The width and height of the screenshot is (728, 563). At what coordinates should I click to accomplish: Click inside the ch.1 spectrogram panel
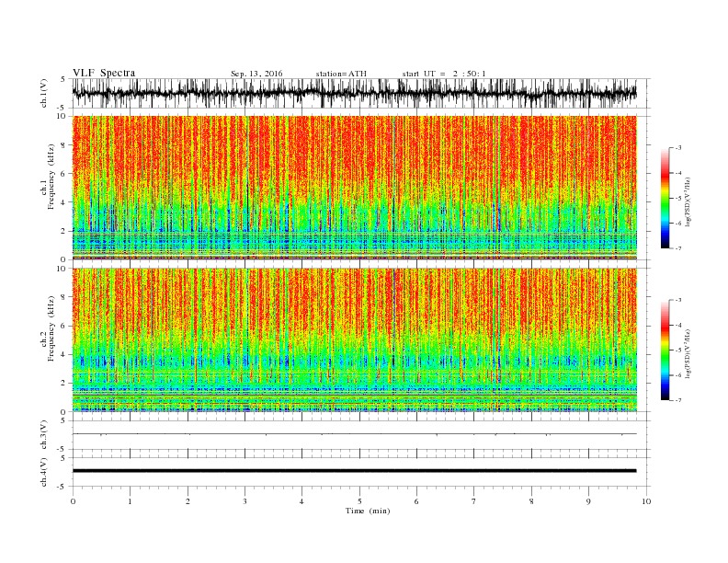(355, 188)
